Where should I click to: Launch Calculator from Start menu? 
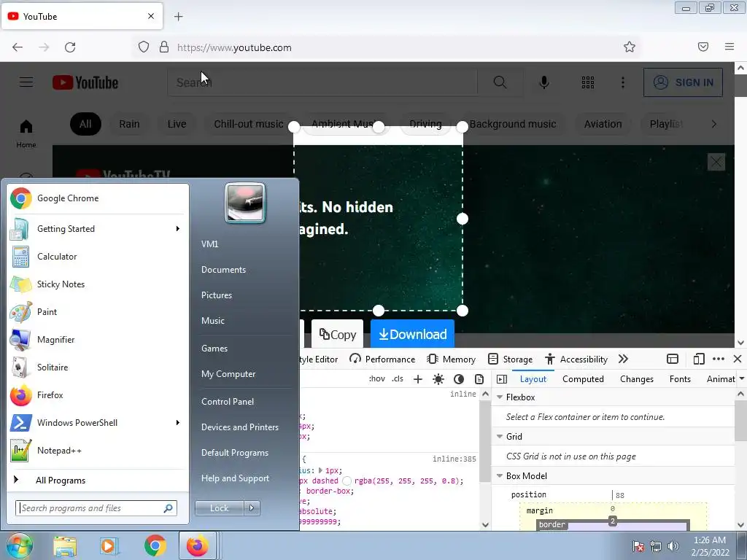click(x=99, y=257)
